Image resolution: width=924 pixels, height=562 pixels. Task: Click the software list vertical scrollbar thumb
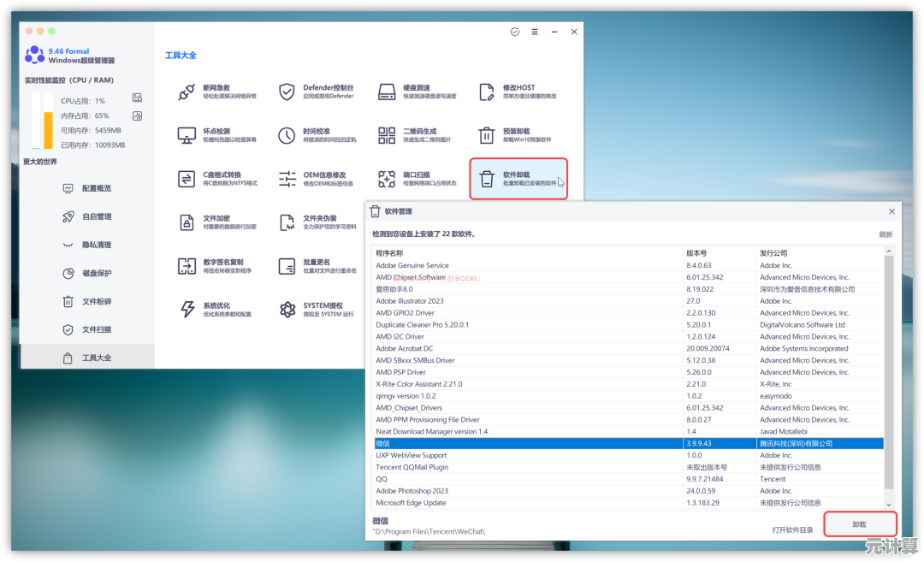pos(889,372)
